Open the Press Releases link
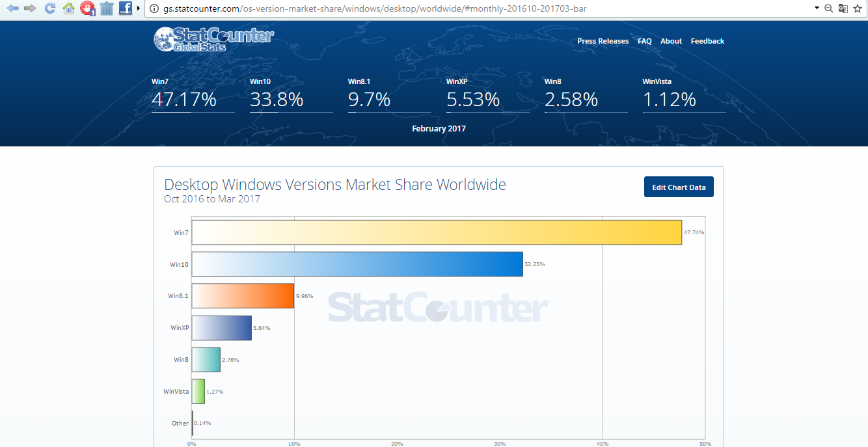This screenshot has width=868, height=447. (603, 41)
